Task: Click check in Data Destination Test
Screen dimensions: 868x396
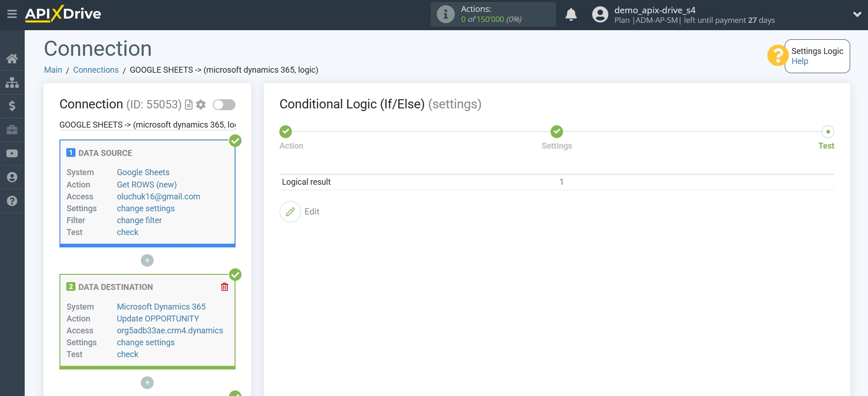Action: pyautogui.click(x=128, y=354)
